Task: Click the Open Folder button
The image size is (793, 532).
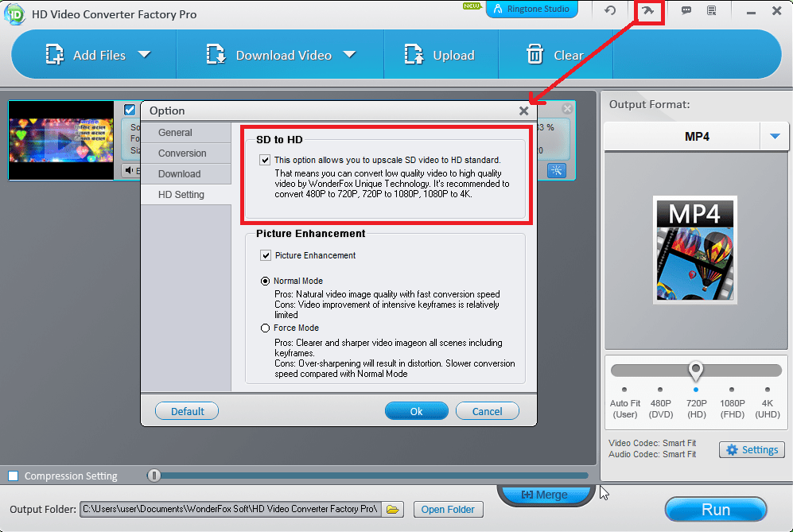Action: tap(448, 509)
